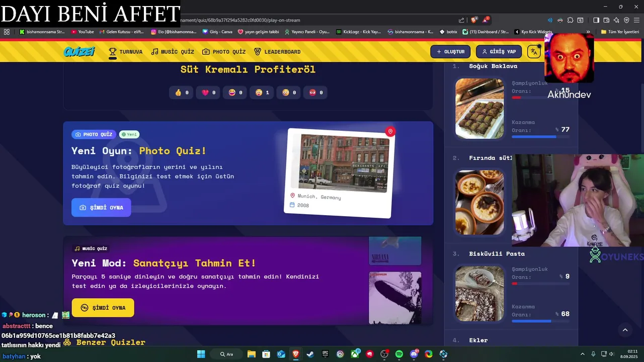Open the Brave Shields icon
The image size is (644, 362).
[x=474, y=20]
